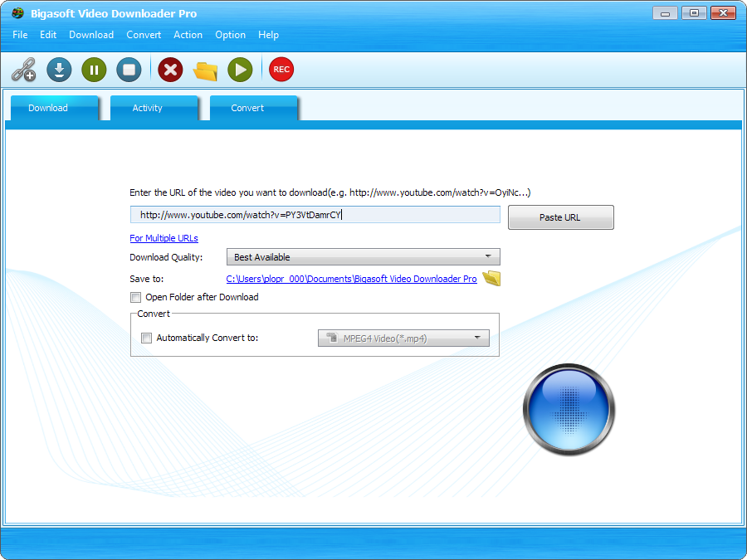Open the downloads folder from the toolbar
747x560 pixels.
click(x=204, y=70)
